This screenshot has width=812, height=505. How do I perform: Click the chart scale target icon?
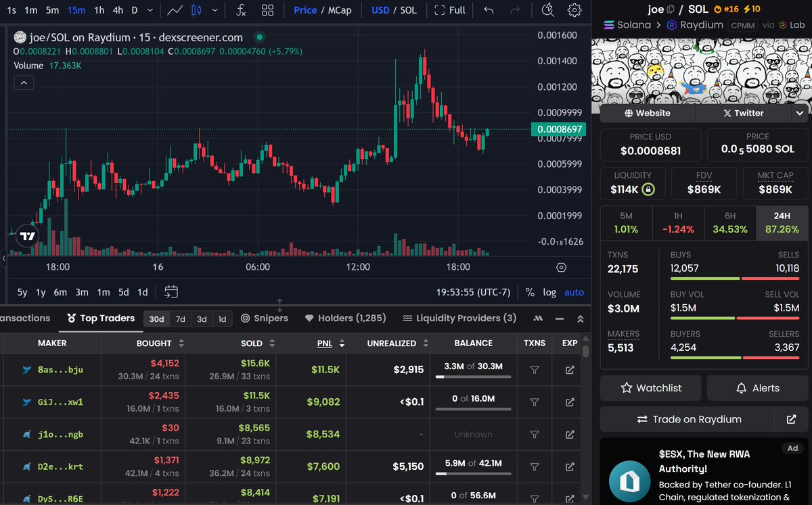pyautogui.click(x=561, y=267)
